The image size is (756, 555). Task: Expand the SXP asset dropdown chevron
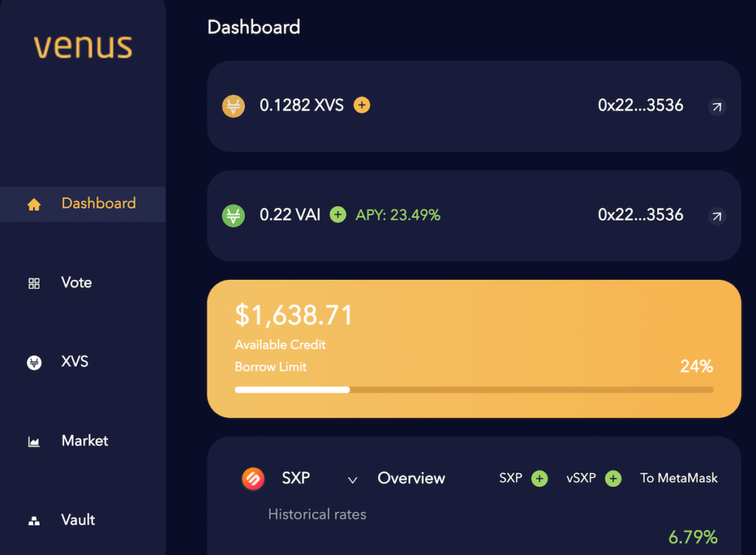352,480
